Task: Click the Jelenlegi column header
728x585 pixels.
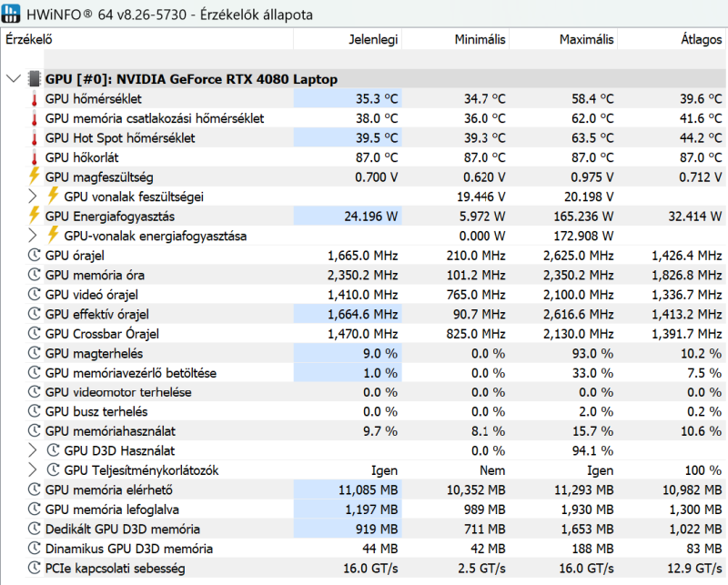Action: tap(348, 39)
